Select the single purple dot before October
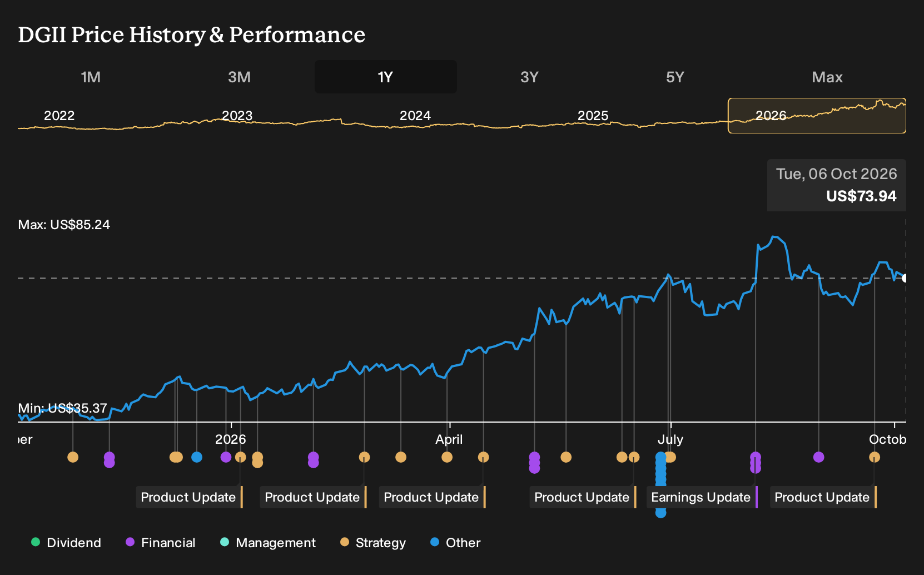Image resolution: width=924 pixels, height=575 pixels. point(818,457)
